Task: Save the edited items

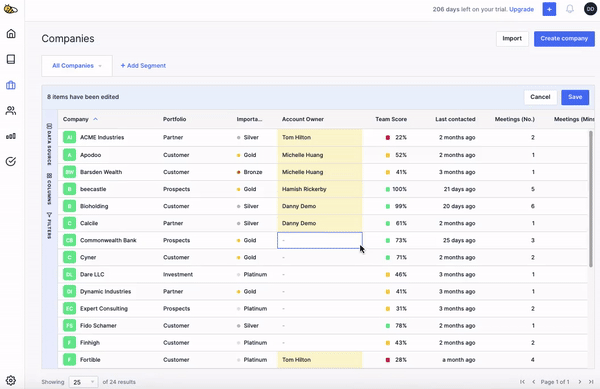Action: pyautogui.click(x=575, y=97)
